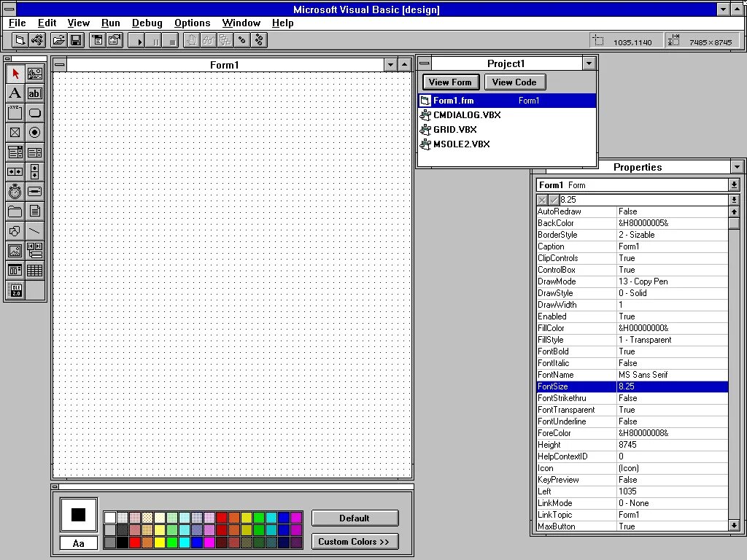Screen dimensions: 747x560
Task: Open the Debug menu
Action: 147,23
